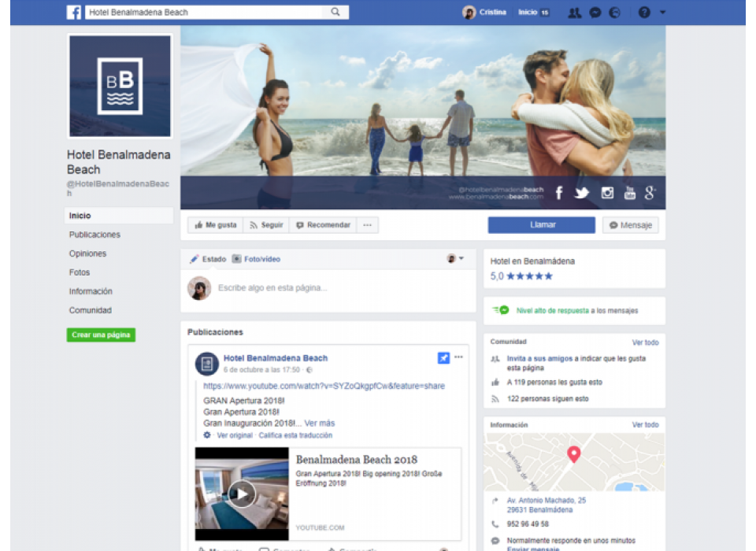Click the Recomendar button

coord(323,225)
